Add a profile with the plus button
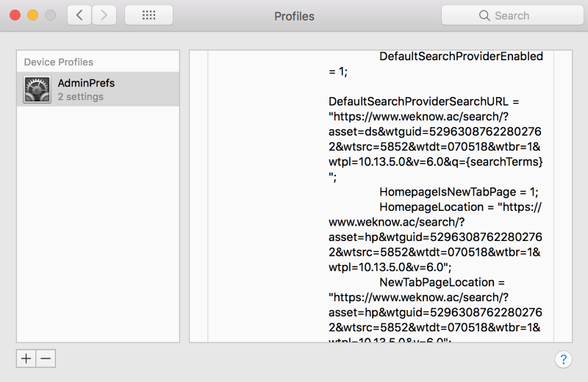The width and height of the screenshot is (588, 382). coord(26,358)
